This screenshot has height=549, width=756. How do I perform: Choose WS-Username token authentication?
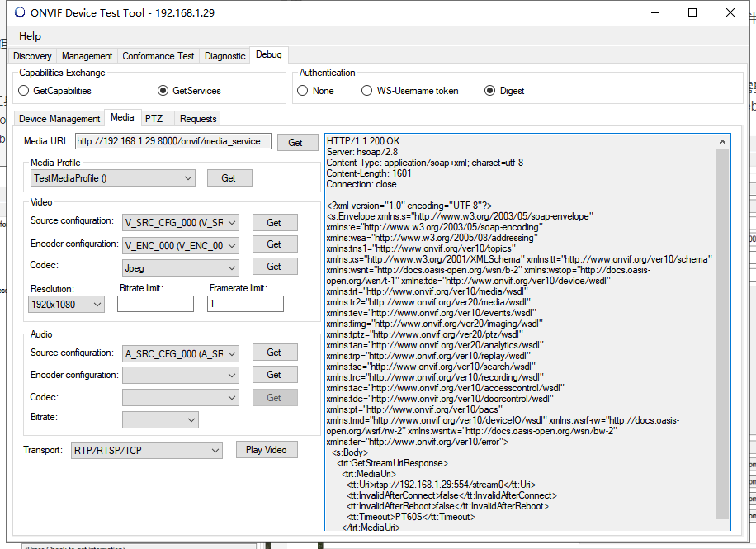tap(410, 91)
